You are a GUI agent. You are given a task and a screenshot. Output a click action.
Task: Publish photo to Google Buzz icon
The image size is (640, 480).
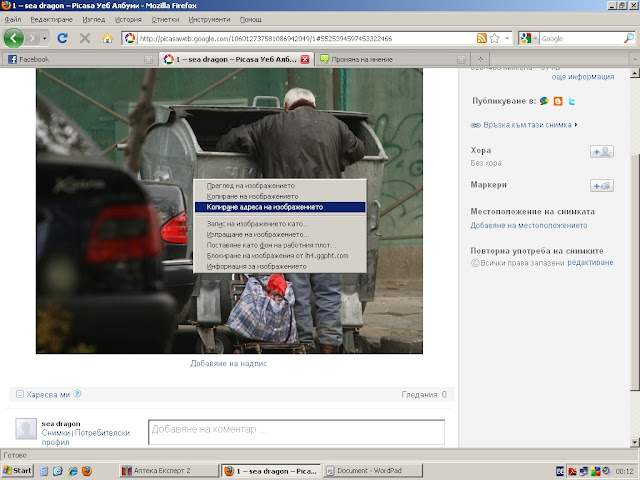tap(544, 101)
